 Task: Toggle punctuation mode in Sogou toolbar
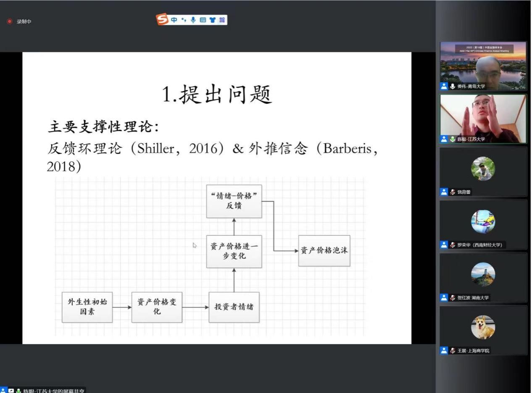tap(184, 20)
